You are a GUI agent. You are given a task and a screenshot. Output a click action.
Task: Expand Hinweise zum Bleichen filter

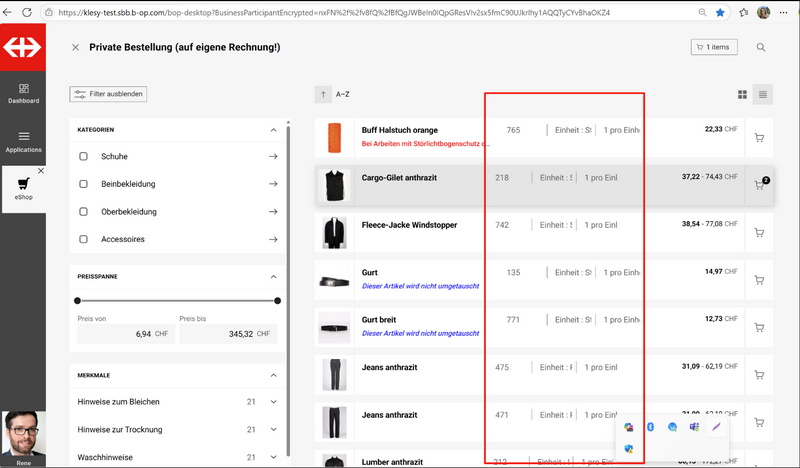pyautogui.click(x=273, y=402)
